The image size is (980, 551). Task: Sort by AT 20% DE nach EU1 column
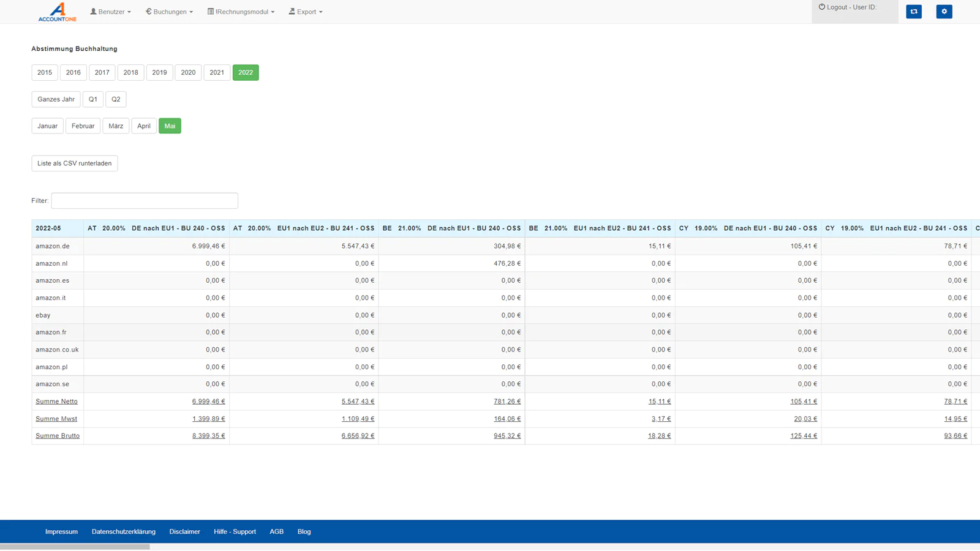click(156, 228)
